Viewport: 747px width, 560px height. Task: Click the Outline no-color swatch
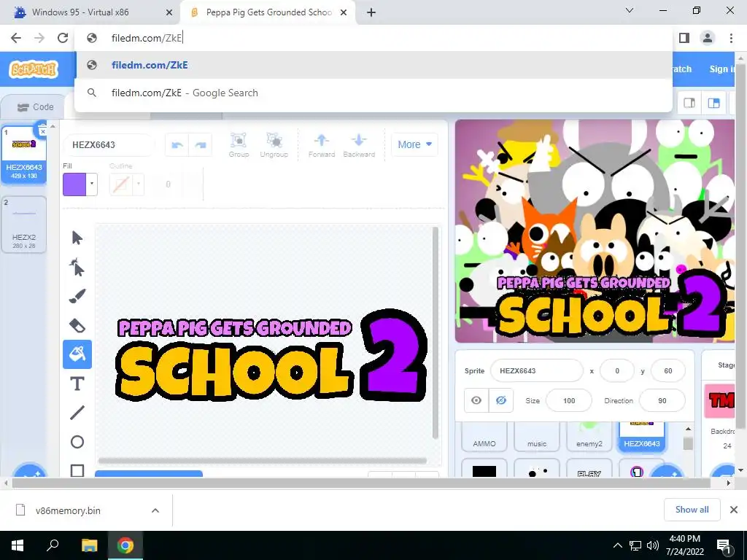(x=121, y=184)
